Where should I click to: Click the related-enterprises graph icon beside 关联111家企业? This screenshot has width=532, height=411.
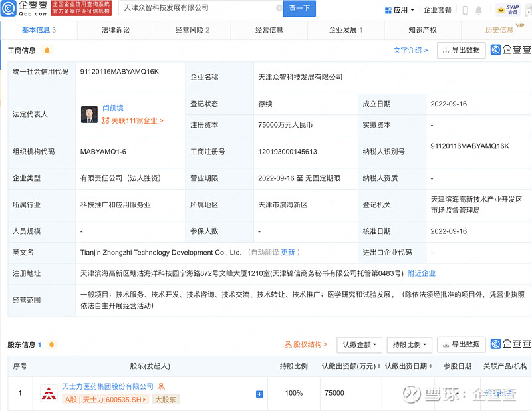[106, 121]
